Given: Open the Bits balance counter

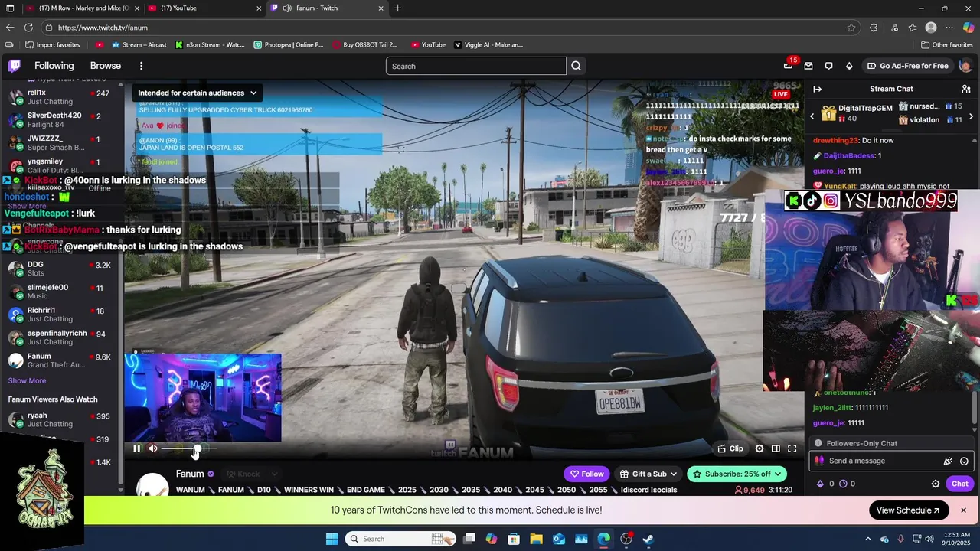Looking at the screenshot, I should (826, 484).
